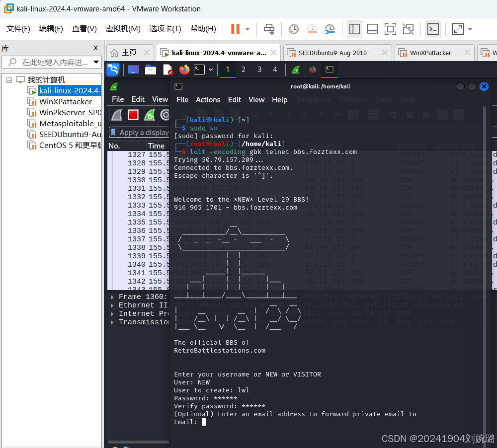The width and height of the screenshot is (497, 448).
Task: Click the Wireshark display filter field
Action: click(144, 133)
